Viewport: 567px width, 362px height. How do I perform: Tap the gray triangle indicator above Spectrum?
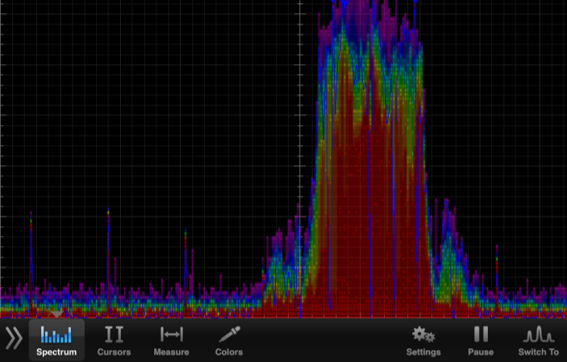pyautogui.click(x=56, y=314)
